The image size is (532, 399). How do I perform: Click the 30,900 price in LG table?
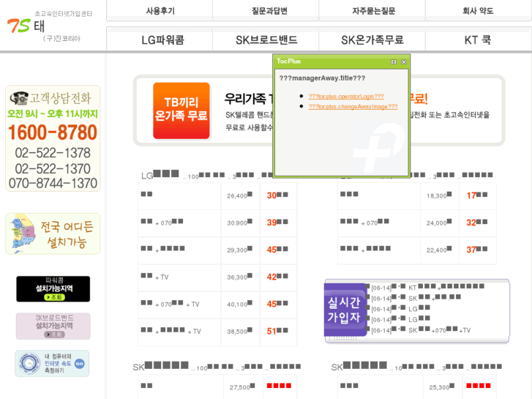click(239, 223)
